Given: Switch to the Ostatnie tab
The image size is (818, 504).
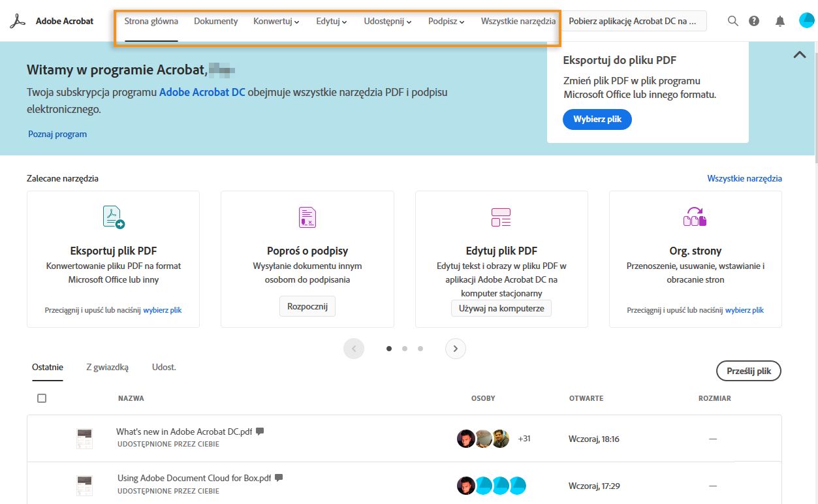Looking at the screenshot, I should point(48,368).
